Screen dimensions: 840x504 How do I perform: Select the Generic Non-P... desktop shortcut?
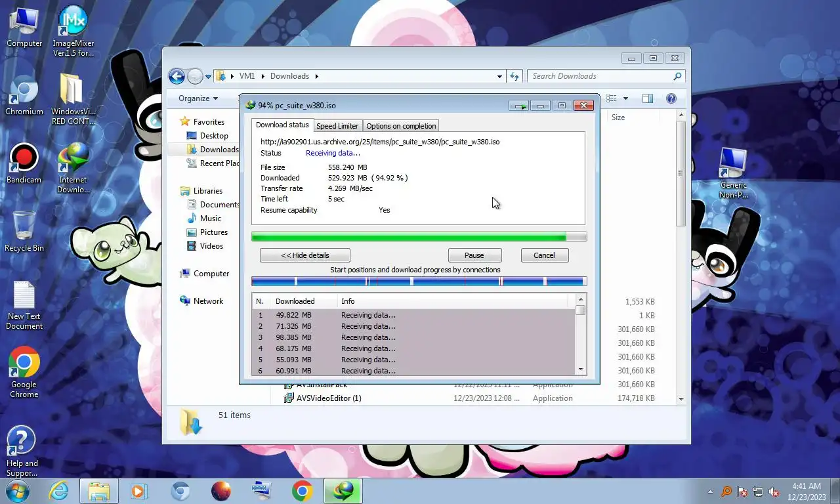click(x=733, y=173)
